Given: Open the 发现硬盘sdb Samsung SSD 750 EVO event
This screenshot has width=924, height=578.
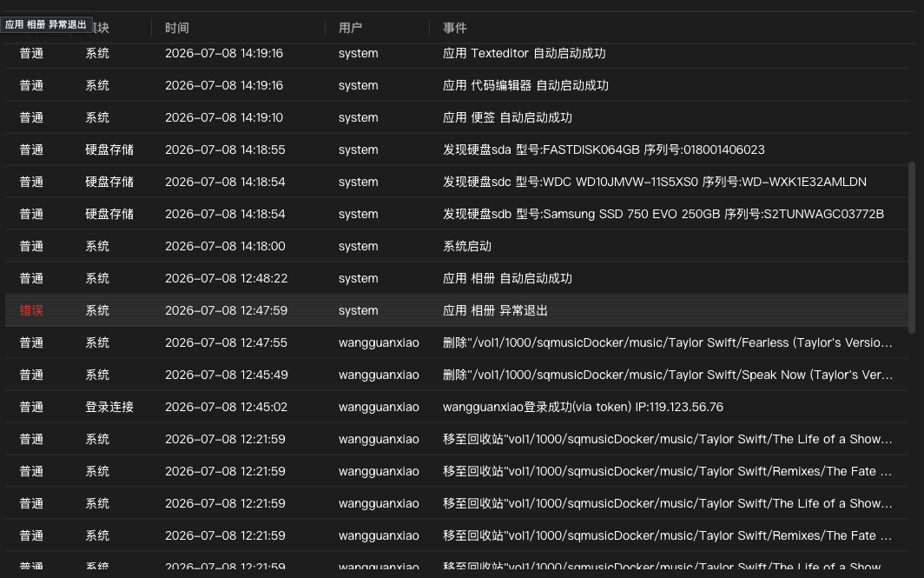Looking at the screenshot, I should coord(663,214).
